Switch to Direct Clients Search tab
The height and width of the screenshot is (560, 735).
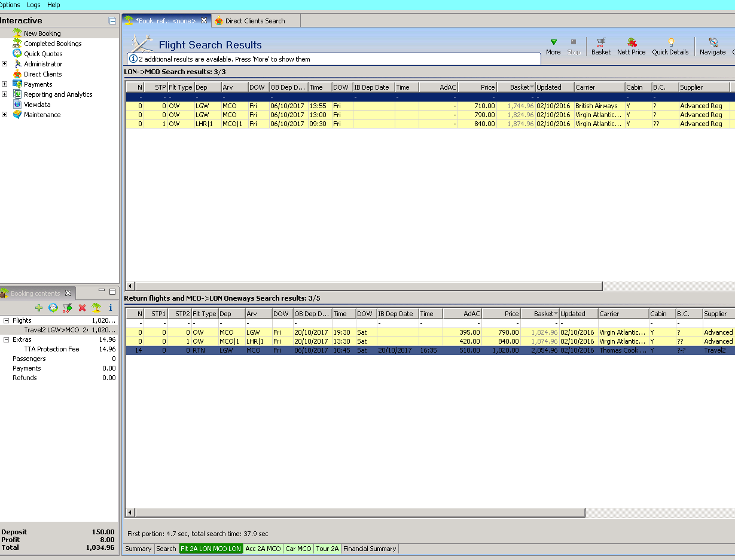[x=255, y=21]
